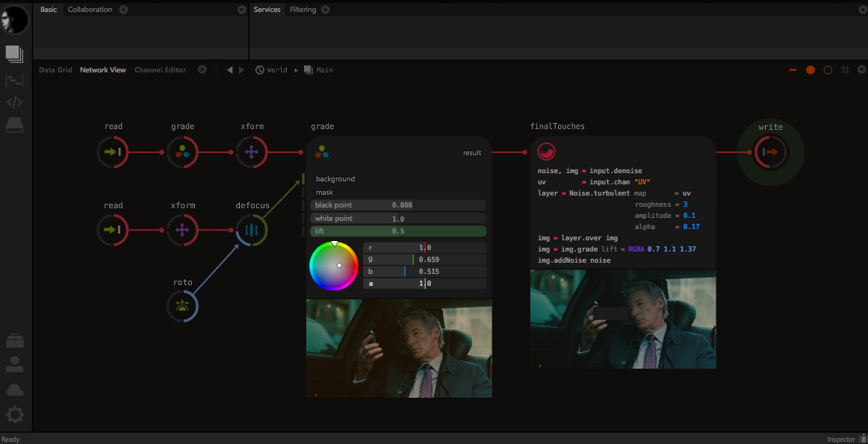Screen dimensions: 868x444
Task: Click the orange minus view toggle
Action: [x=793, y=70]
